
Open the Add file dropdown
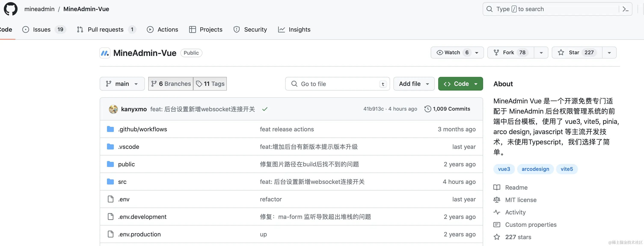click(x=414, y=84)
